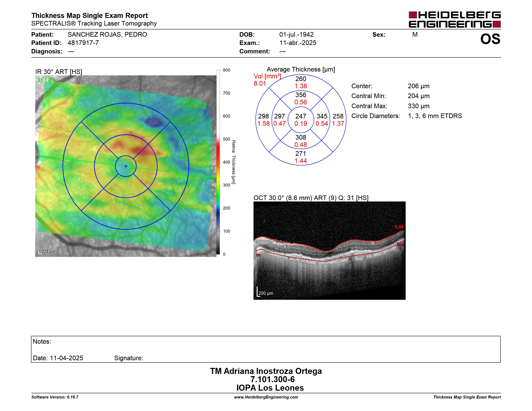This screenshot has height=411, width=532.
Task: Click the OCT B-scan image
Action: [x=329, y=251]
